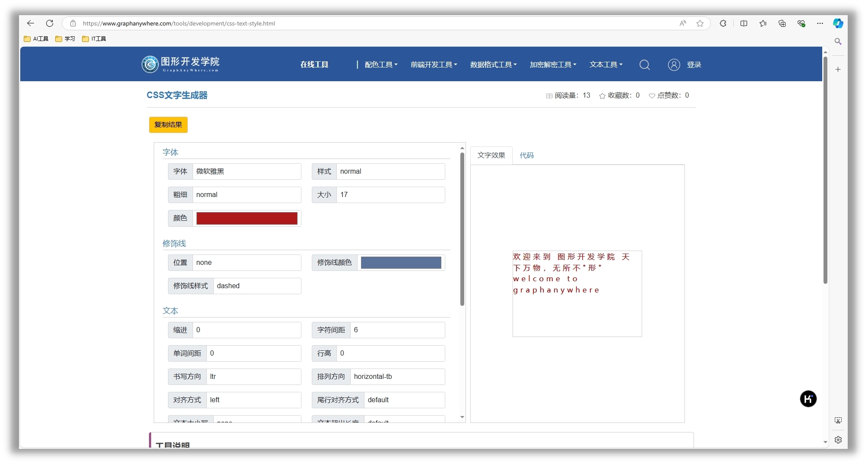Click settings panel scrollbar thumb
The height and width of the screenshot is (464, 868).
tap(462, 229)
